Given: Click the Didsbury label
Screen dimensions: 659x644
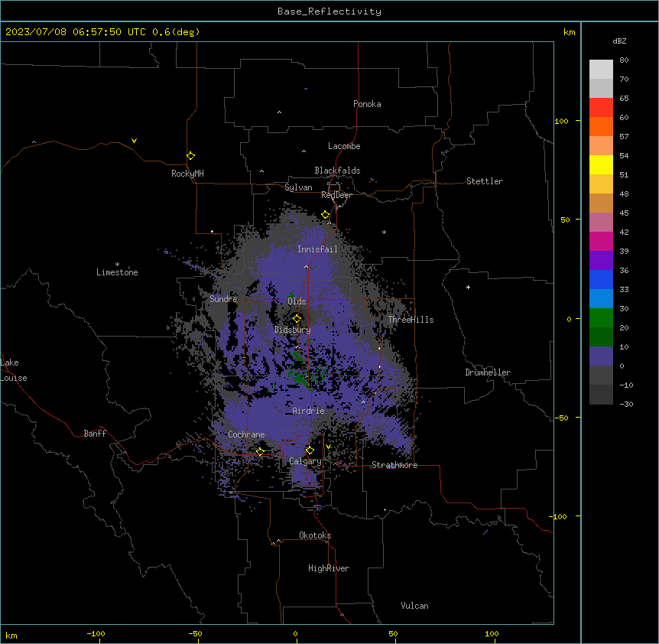Looking at the screenshot, I should [293, 330].
